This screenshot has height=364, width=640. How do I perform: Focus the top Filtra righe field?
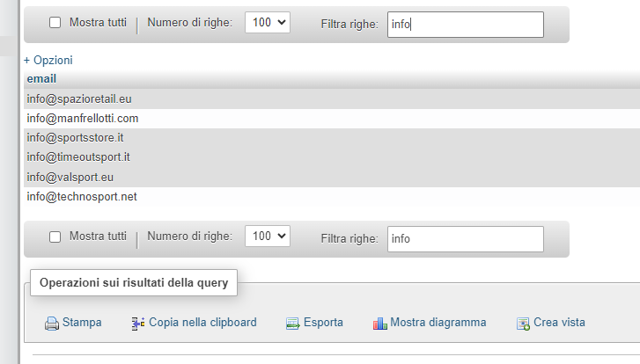(x=465, y=24)
